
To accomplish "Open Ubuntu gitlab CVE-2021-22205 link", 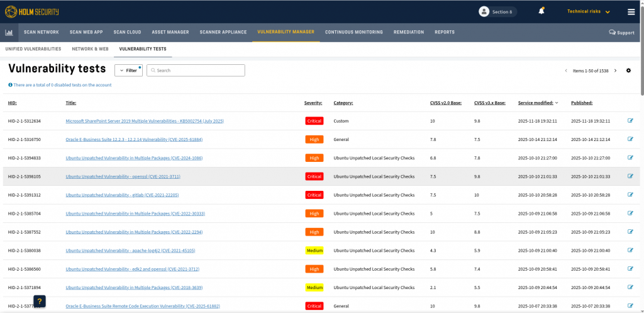I will 123,195.
